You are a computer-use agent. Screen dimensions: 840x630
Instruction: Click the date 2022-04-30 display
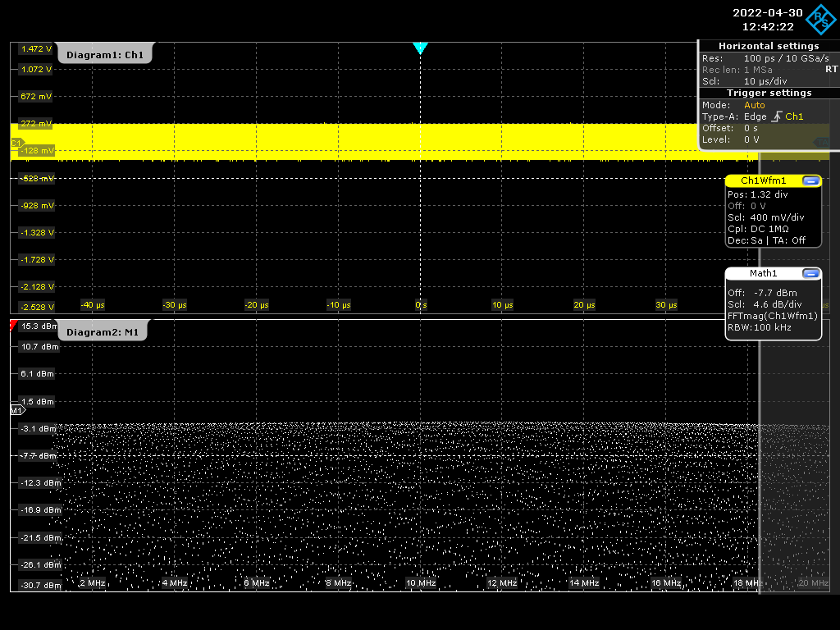tap(768, 12)
